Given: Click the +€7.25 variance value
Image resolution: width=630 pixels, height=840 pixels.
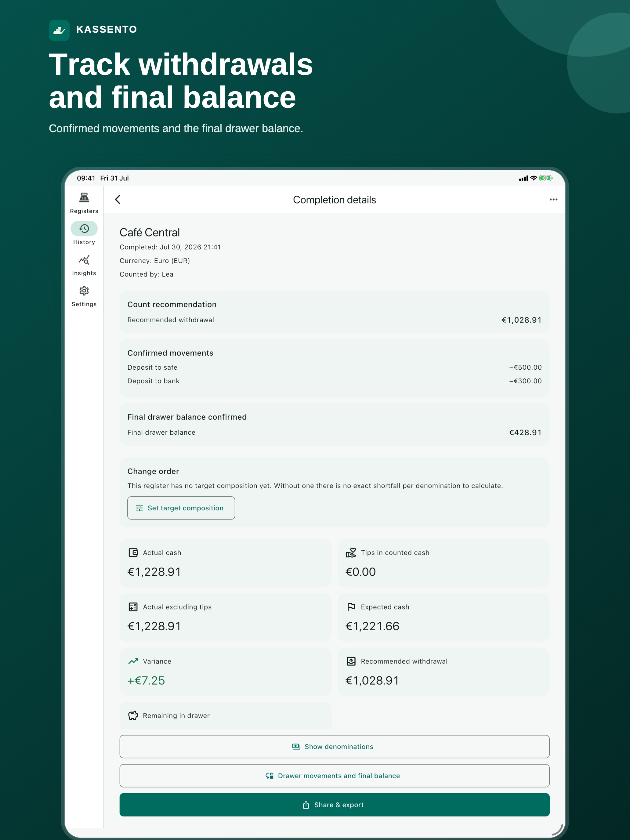Looking at the screenshot, I should pyautogui.click(x=146, y=680).
